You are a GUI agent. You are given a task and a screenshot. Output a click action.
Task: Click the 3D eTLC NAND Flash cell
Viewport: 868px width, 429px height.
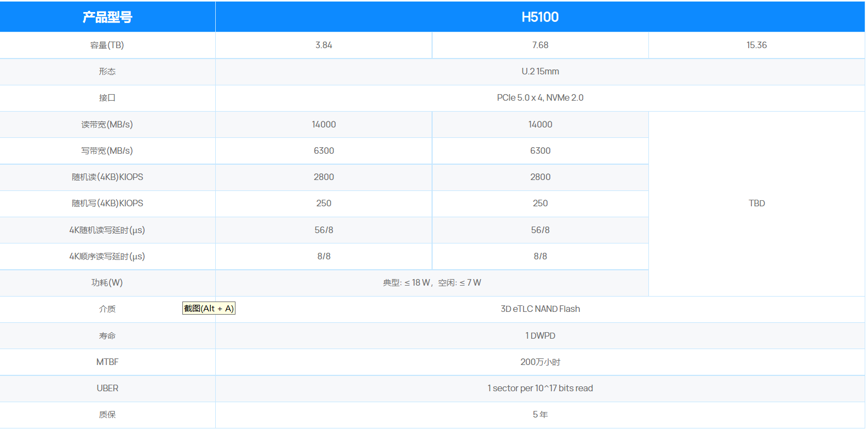[540, 309]
